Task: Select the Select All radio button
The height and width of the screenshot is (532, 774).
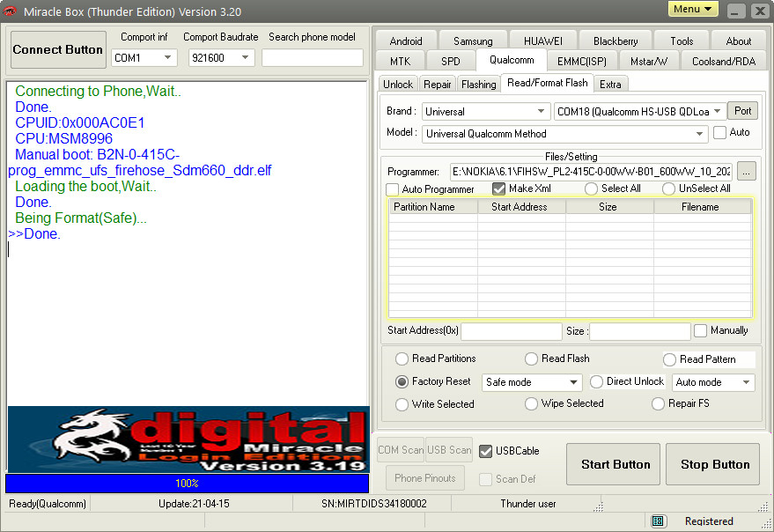Action: pos(591,188)
